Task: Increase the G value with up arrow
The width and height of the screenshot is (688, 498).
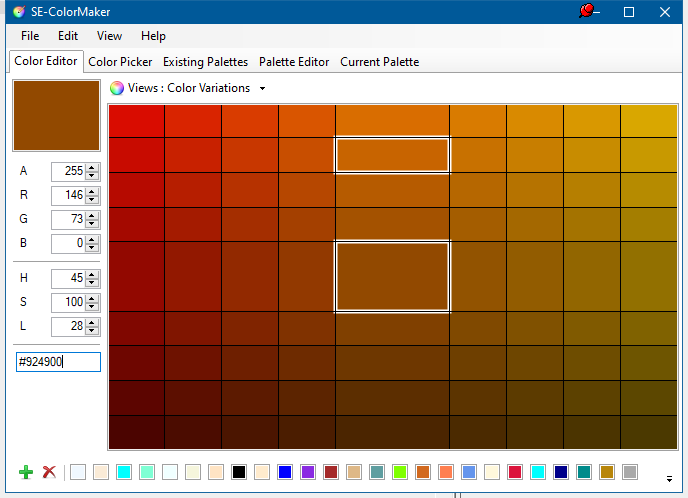Action: [92, 215]
